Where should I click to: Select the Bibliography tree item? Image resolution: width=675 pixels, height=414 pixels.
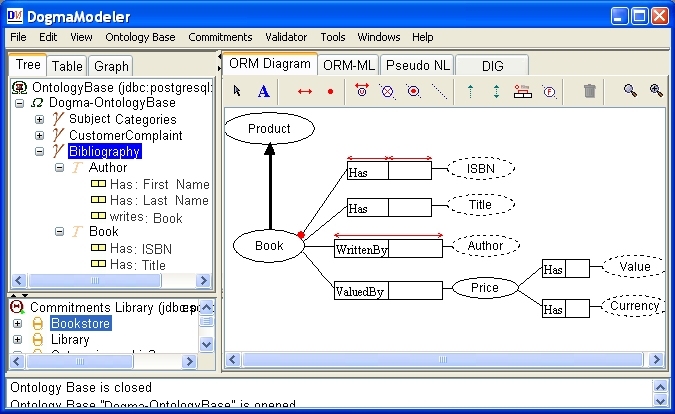click(105, 151)
